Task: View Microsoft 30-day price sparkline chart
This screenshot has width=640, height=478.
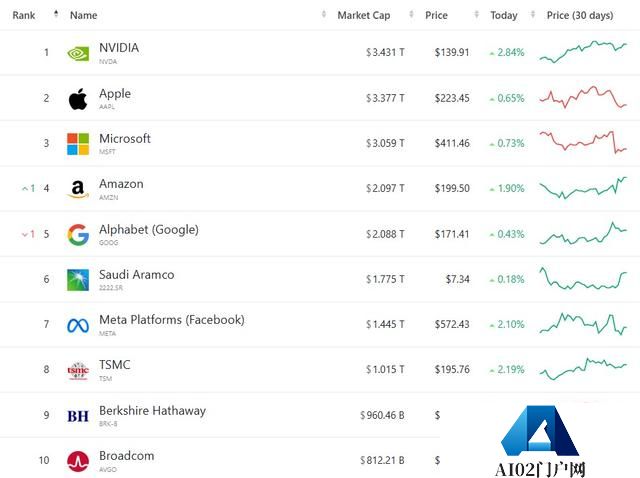Action: [x=583, y=142]
